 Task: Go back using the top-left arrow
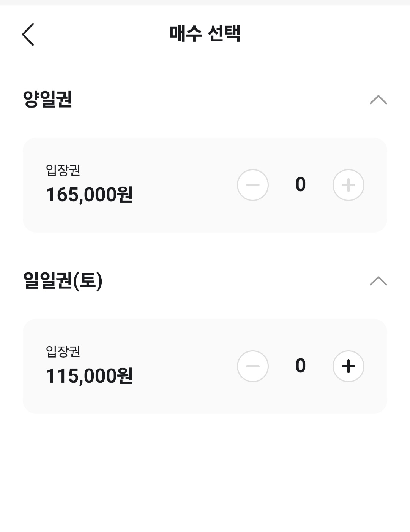tap(28, 34)
